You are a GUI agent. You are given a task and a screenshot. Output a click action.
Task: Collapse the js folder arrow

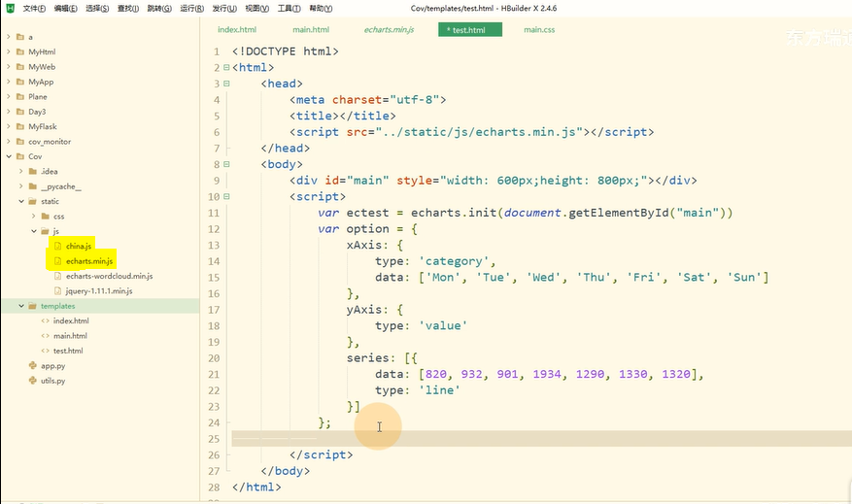pyautogui.click(x=34, y=231)
